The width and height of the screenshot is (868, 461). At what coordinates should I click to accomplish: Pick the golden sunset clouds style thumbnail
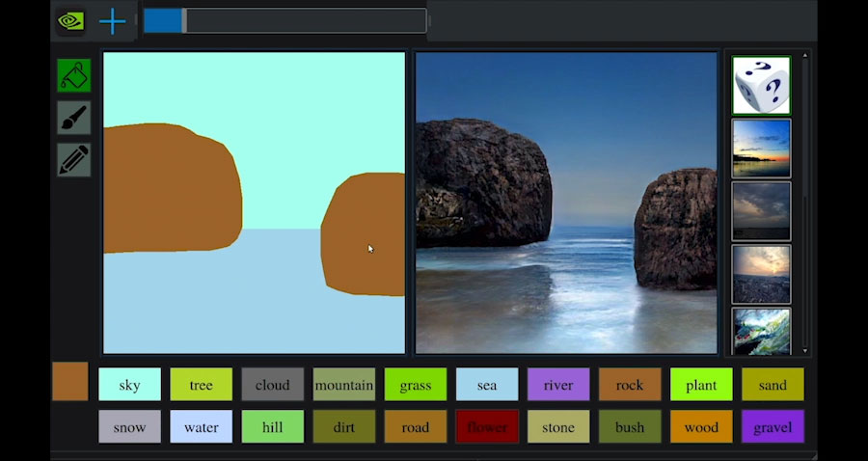click(x=761, y=274)
